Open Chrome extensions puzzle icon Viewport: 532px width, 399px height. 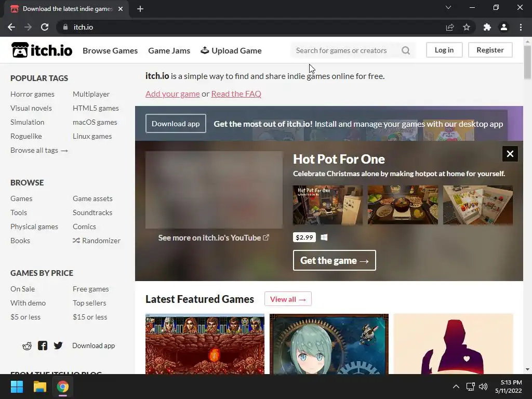pyautogui.click(x=487, y=27)
